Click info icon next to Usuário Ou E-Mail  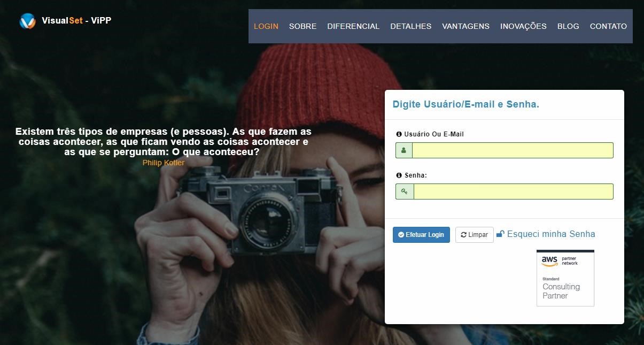tap(399, 134)
